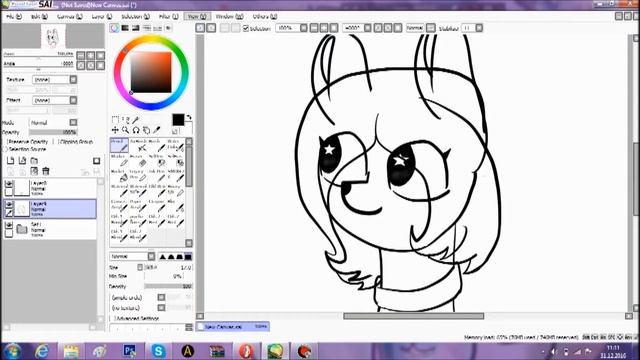
Task: Adjust the layer Opacity slider
Action: point(53,132)
